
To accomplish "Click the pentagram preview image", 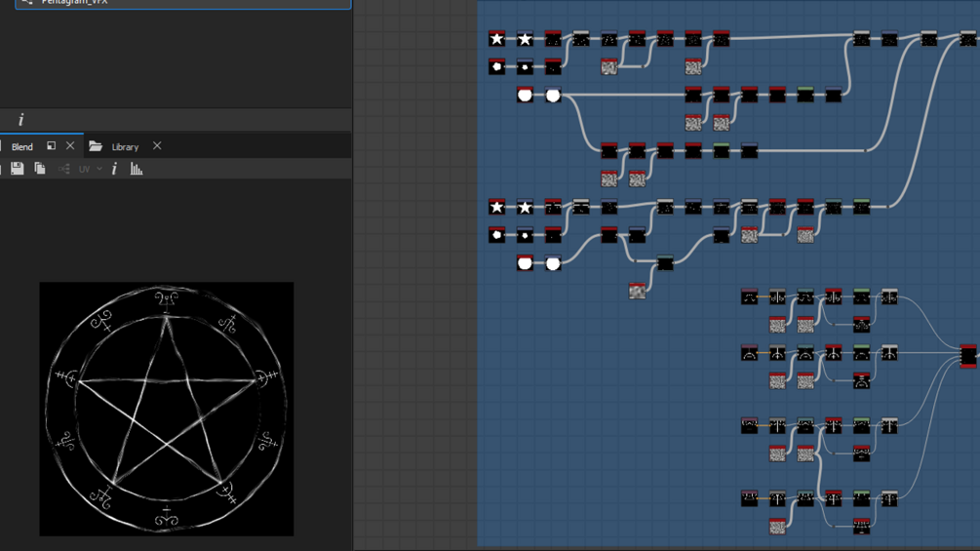I will 166,409.
